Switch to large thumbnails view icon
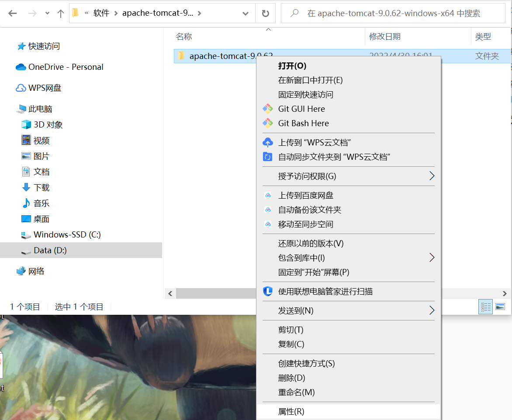Image resolution: width=512 pixels, height=420 pixels. tap(500, 307)
